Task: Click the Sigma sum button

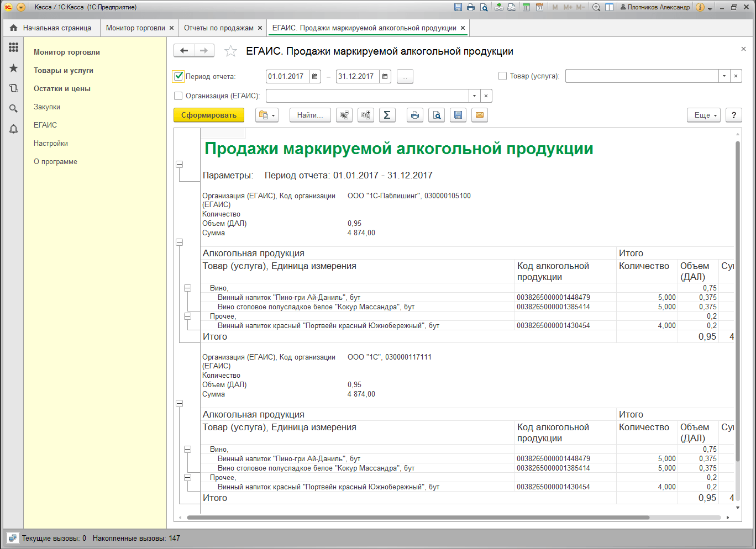Action: pos(387,115)
